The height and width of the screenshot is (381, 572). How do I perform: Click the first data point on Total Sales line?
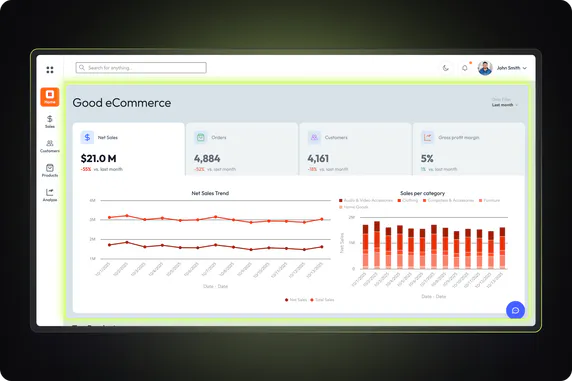point(109,218)
